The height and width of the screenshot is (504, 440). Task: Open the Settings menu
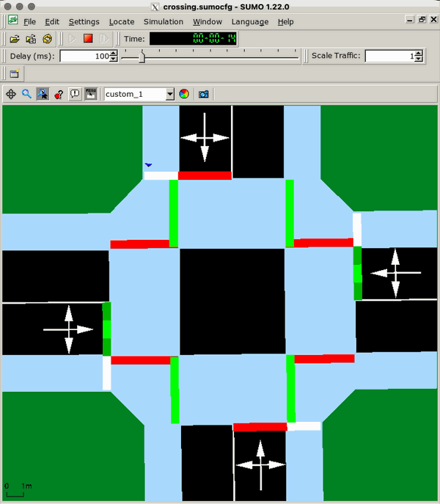84,22
